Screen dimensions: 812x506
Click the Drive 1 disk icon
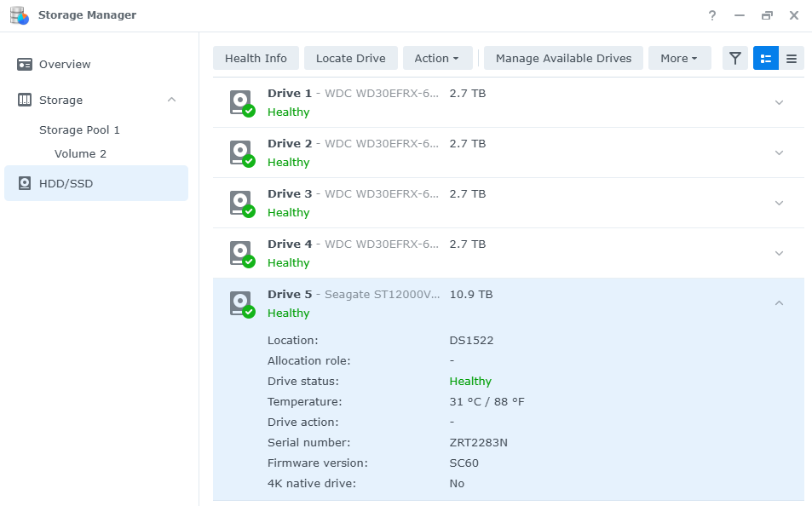241,102
